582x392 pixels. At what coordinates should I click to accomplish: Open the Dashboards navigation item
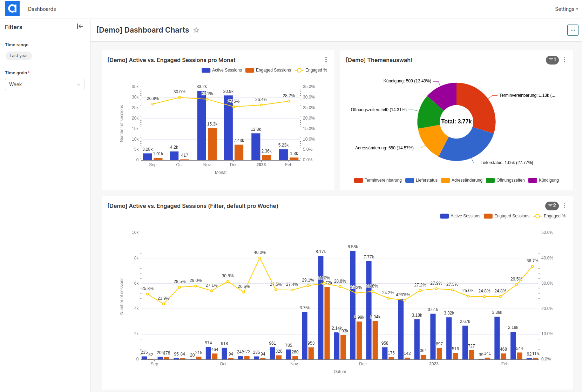pyautogui.click(x=42, y=9)
